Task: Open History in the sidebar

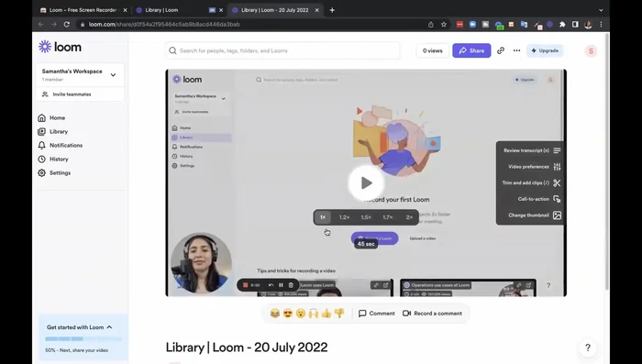Action: pos(59,159)
